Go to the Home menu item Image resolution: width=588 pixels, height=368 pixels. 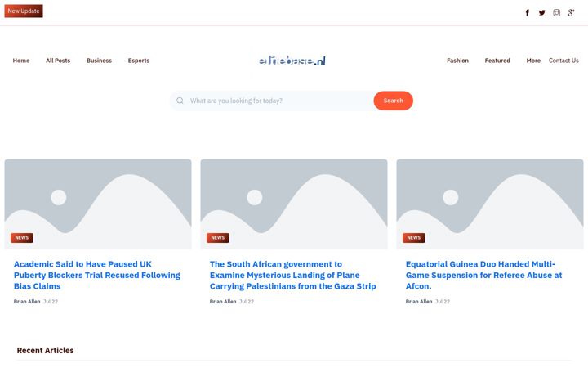pos(21,61)
